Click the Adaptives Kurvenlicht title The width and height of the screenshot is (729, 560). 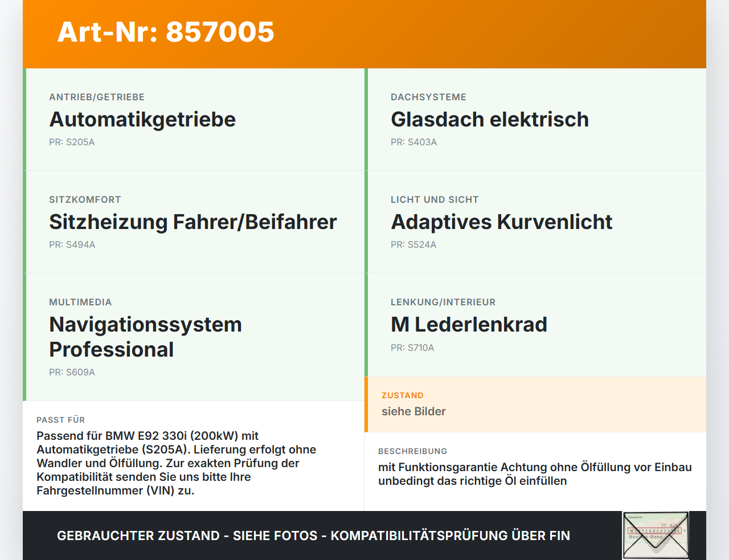(x=502, y=222)
